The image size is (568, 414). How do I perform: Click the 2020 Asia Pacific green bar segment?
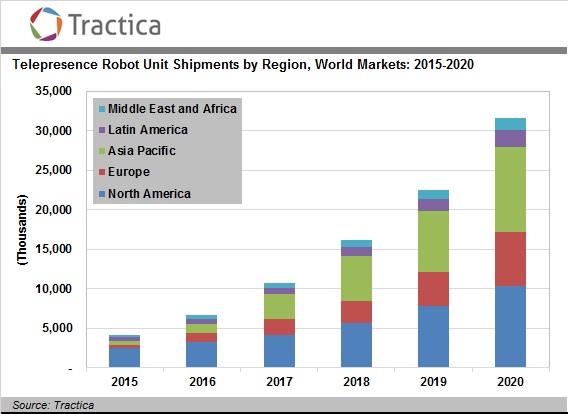[510, 189]
